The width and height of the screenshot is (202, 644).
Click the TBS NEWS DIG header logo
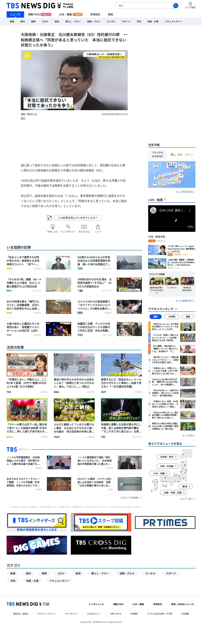[x=40, y=6]
